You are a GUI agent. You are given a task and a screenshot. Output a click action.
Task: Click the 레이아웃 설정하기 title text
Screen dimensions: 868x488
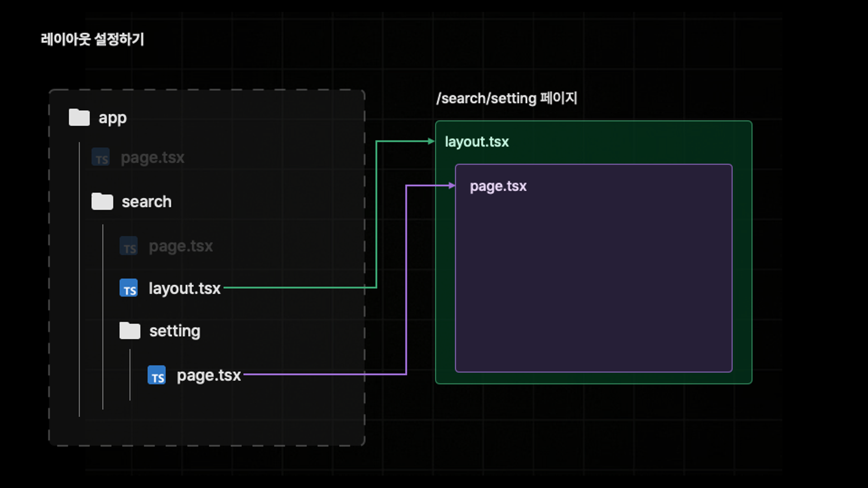92,39
